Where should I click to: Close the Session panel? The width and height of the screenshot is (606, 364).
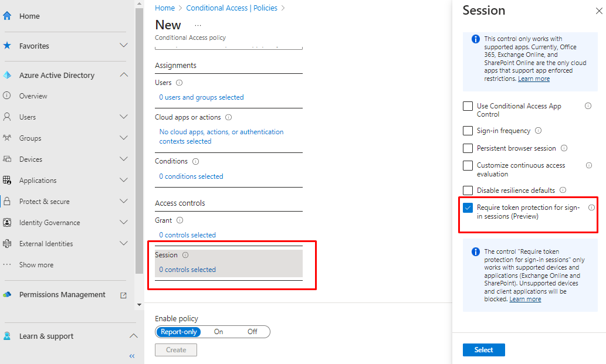(599, 11)
